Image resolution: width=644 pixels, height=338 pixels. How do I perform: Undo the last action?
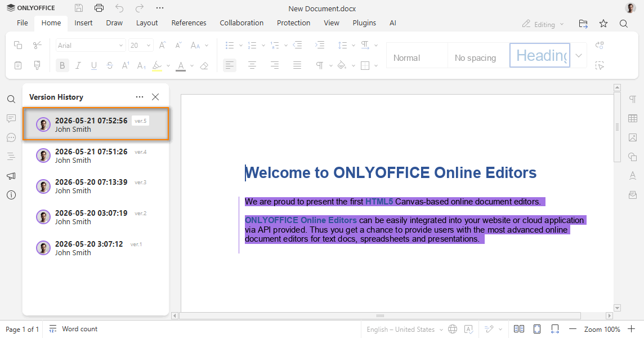(119, 8)
